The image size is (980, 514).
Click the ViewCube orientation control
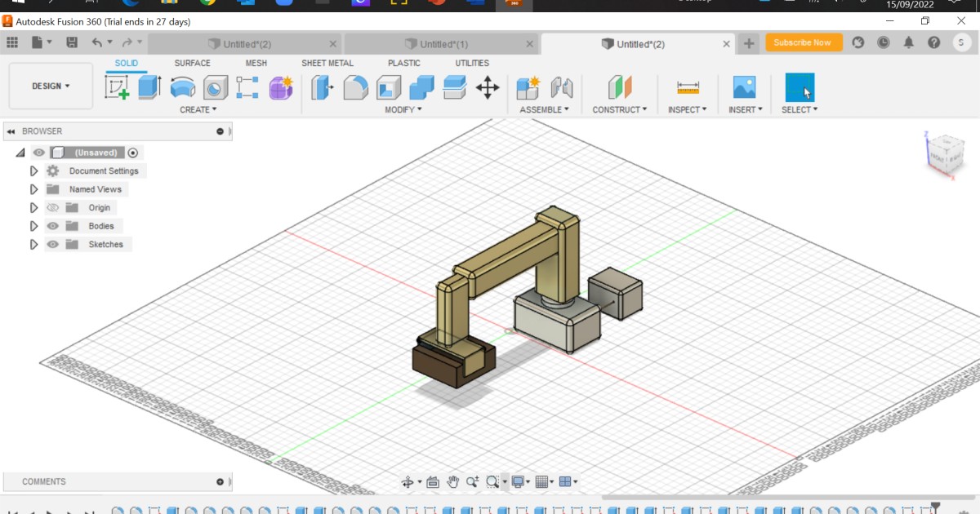point(945,155)
